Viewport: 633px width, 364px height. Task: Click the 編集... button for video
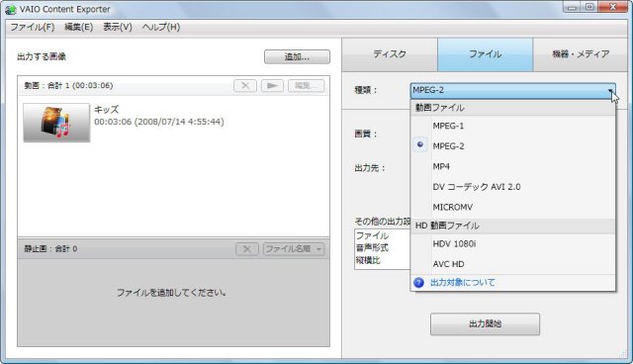click(x=306, y=85)
